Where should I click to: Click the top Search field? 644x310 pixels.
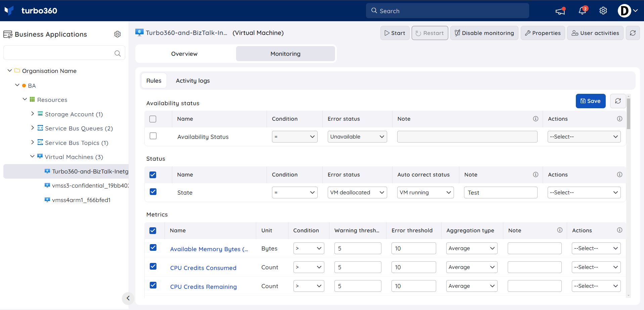[x=448, y=11]
